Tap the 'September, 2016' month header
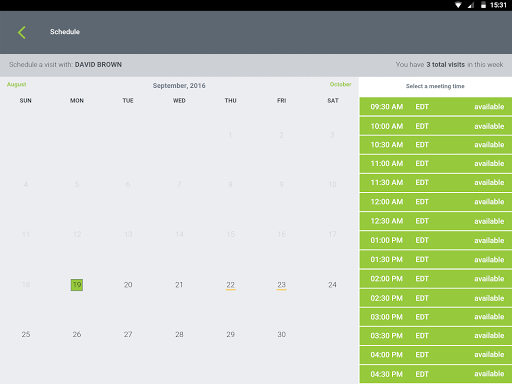The width and height of the screenshot is (512, 384). tap(179, 86)
